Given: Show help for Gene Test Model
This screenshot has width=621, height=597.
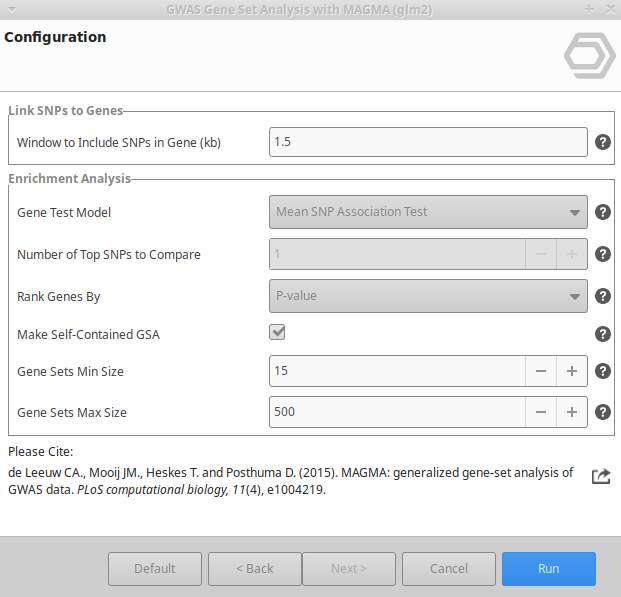Looking at the screenshot, I should point(602,212).
